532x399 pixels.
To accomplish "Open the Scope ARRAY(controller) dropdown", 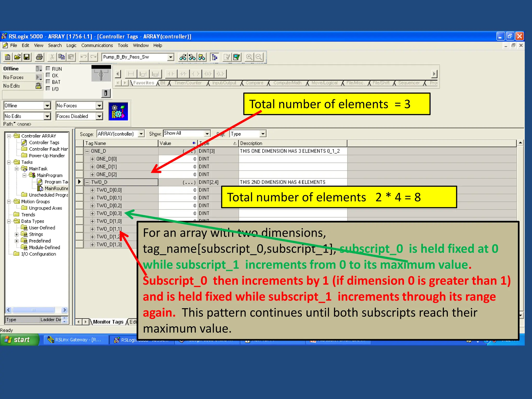I will pyautogui.click(x=141, y=134).
